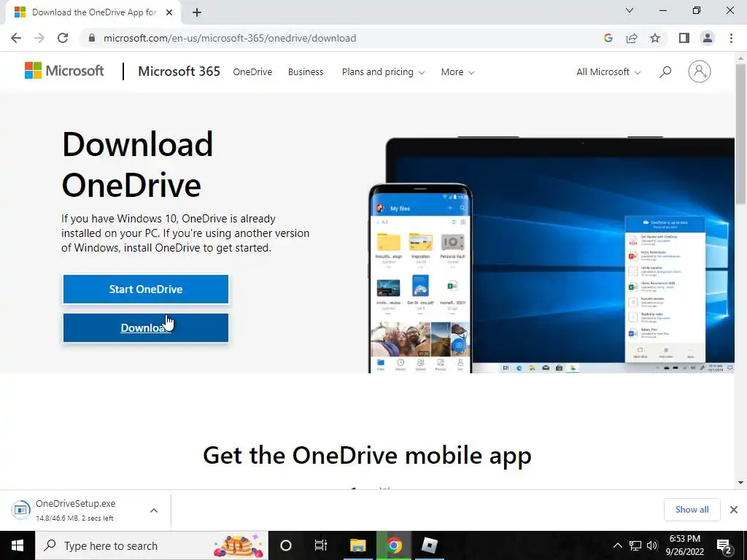This screenshot has height=560, width=747.
Task: Open the Roblox taskbar icon
Action: tap(429, 545)
